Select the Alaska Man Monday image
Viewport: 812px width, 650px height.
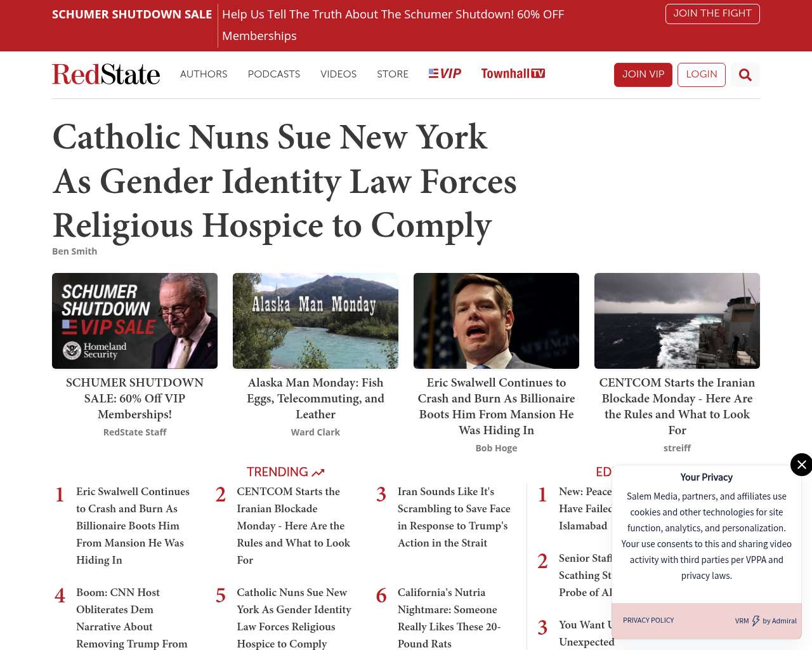(315, 321)
